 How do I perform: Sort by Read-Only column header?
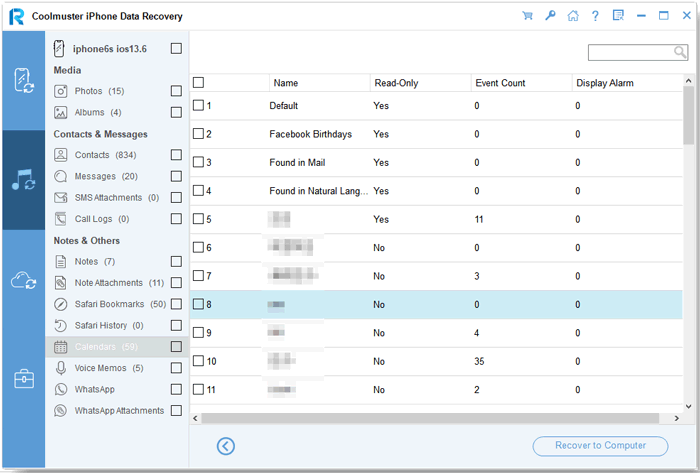[421, 83]
